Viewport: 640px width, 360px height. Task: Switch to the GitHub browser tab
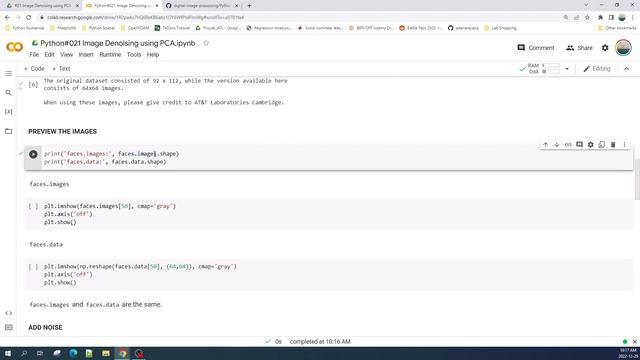point(202,6)
